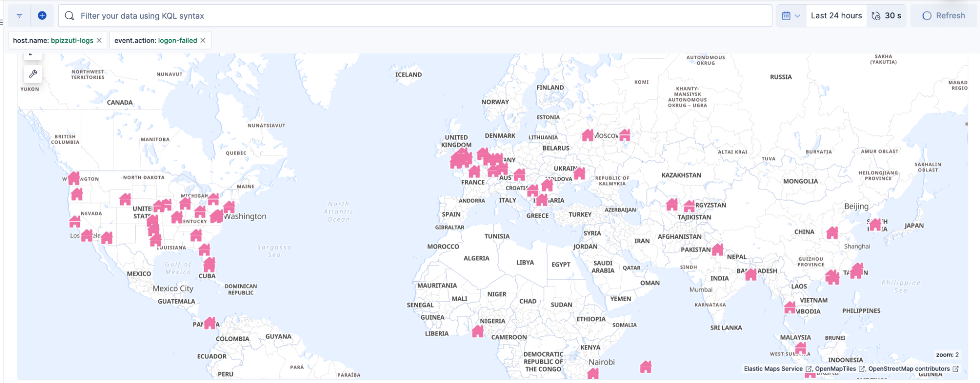
Task: Open the OpenMapTiles attribution link
Action: coord(839,369)
